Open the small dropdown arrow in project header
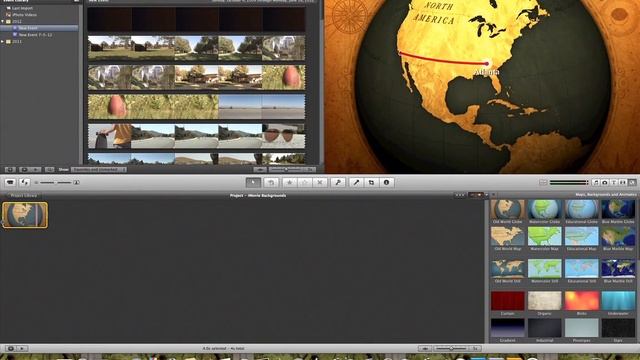Image resolution: width=640 pixels, height=360 pixels. point(487,196)
